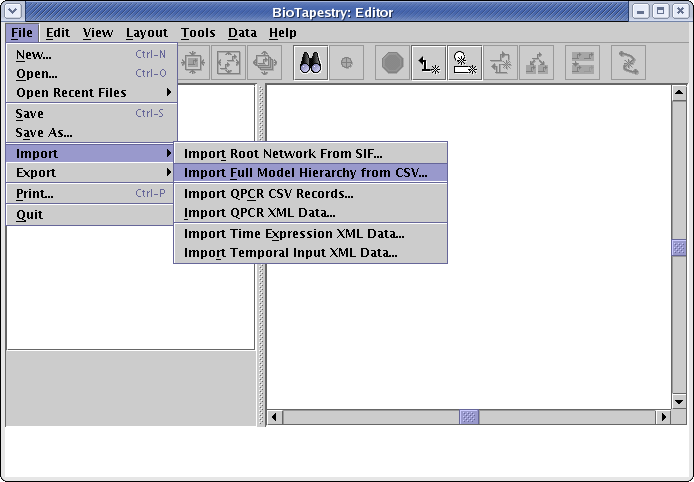Click the horizontal scrollbar right arrow

click(x=662, y=417)
